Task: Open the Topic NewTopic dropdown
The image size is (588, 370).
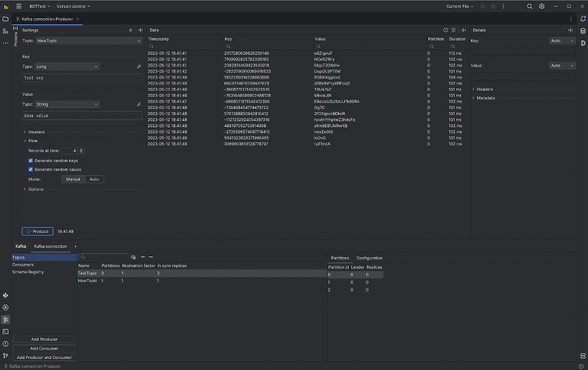Action: click(89, 41)
